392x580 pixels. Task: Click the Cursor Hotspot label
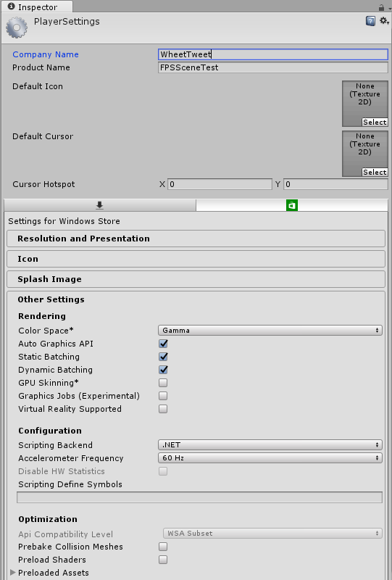pos(43,184)
